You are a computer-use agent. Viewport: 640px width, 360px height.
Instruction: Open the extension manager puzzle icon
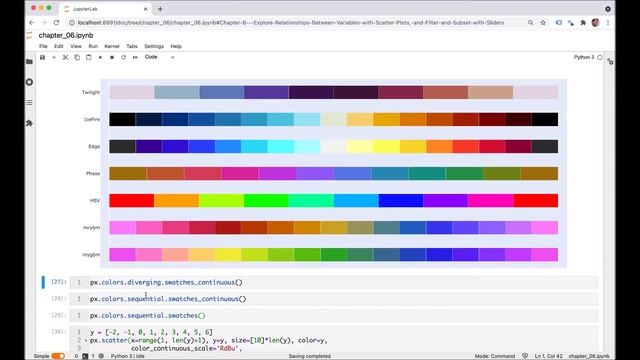29,123
